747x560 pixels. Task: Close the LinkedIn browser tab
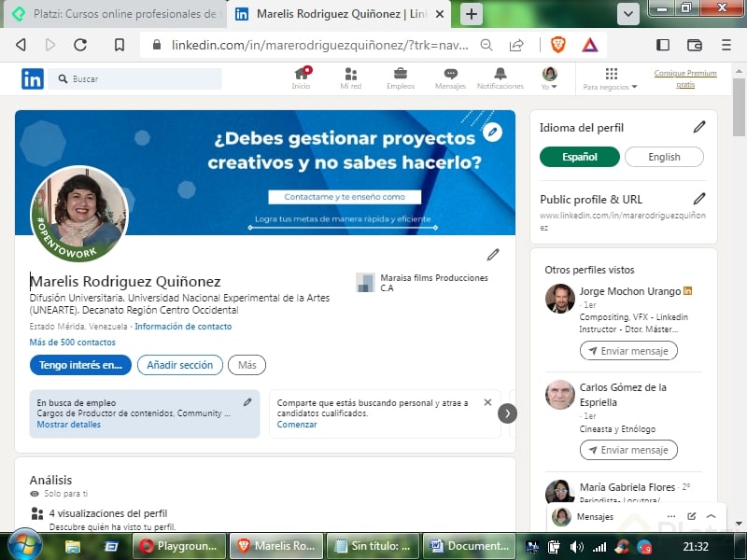coord(440,14)
